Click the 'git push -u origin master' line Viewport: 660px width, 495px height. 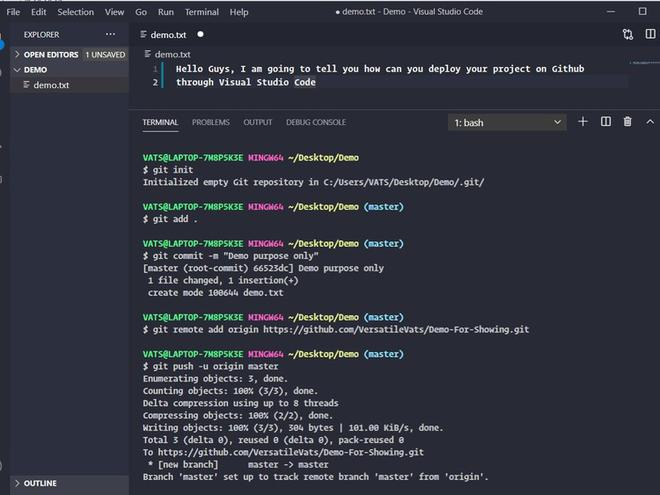(x=210, y=366)
